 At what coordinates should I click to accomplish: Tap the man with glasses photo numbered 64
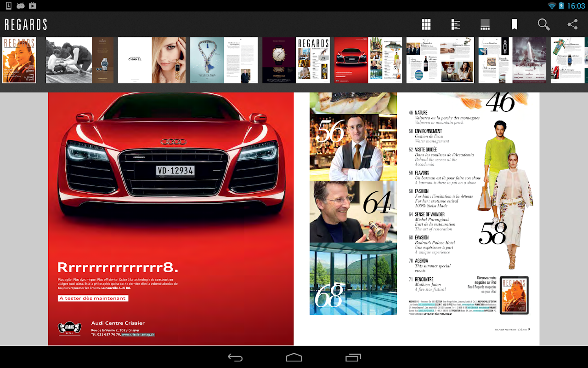point(353,212)
